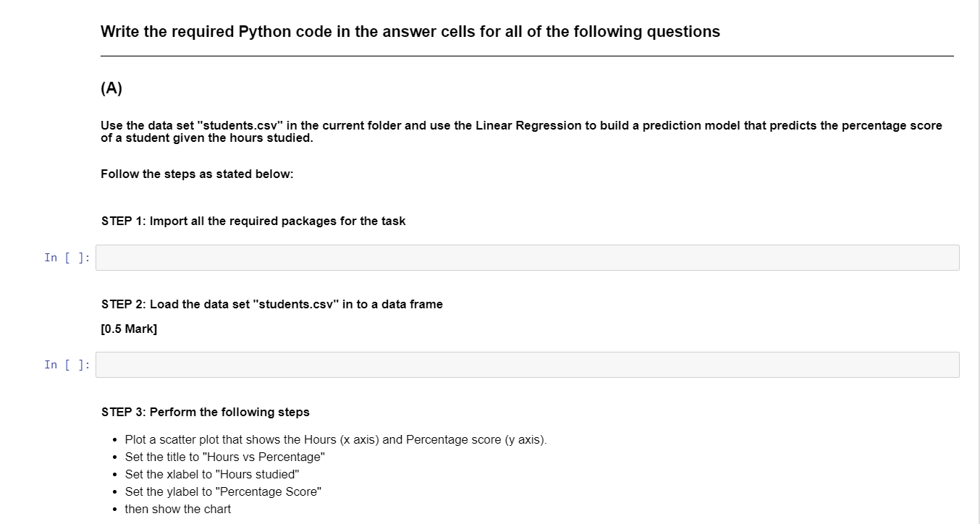This screenshot has width=980, height=524.
Task: Click the empty code cell under STEP 2
Action: (527, 365)
